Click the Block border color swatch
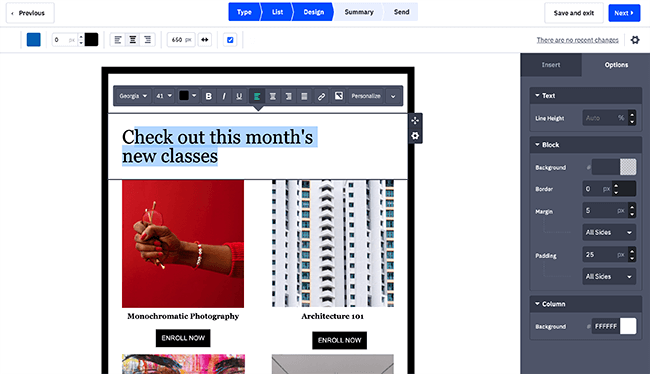650x374 pixels. coord(628,189)
